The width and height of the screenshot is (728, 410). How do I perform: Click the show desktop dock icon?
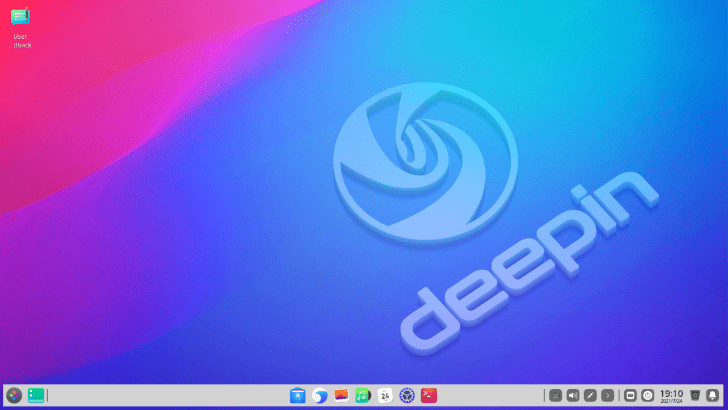(x=630, y=396)
